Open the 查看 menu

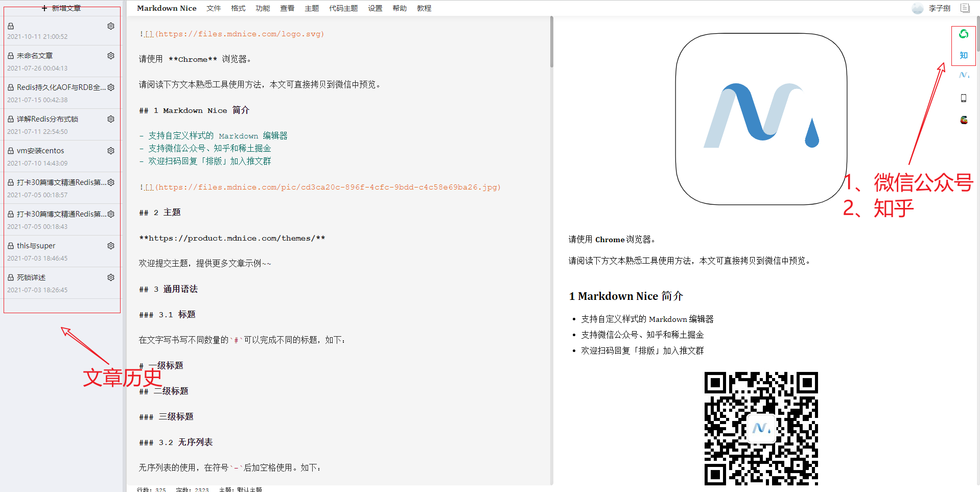tap(287, 8)
